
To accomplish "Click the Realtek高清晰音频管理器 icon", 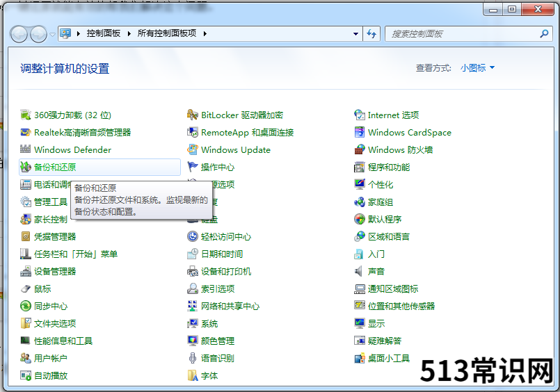I will click(25, 132).
